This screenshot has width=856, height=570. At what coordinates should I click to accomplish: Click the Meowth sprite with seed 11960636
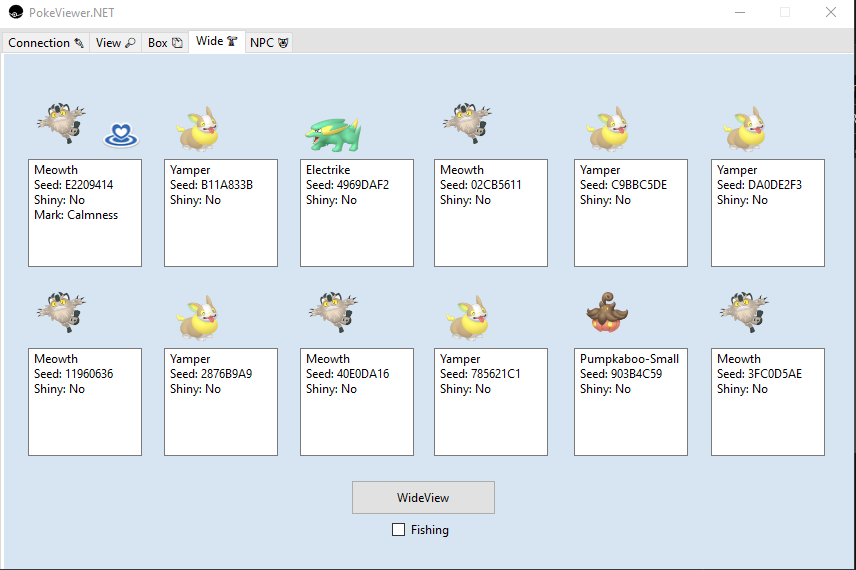(x=62, y=312)
